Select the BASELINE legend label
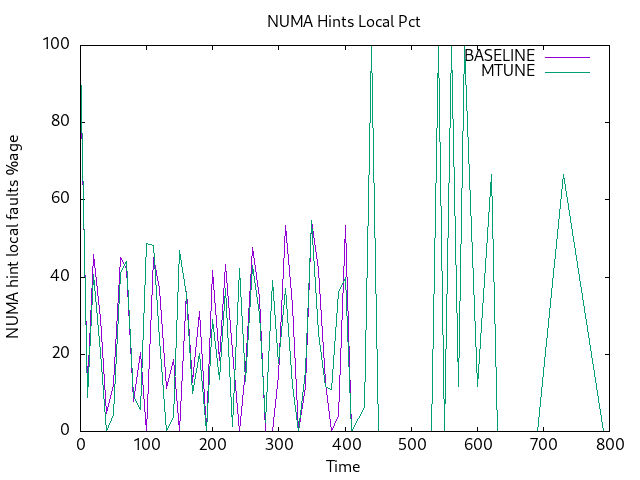Viewport: 640px width, 480px height. coord(499,56)
